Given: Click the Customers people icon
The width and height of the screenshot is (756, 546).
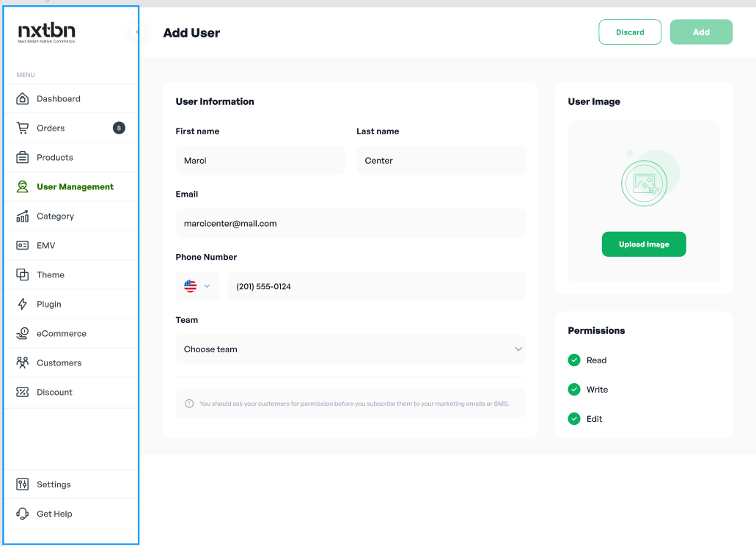Looking at the screenshot, I should click(x=23, y=363).
